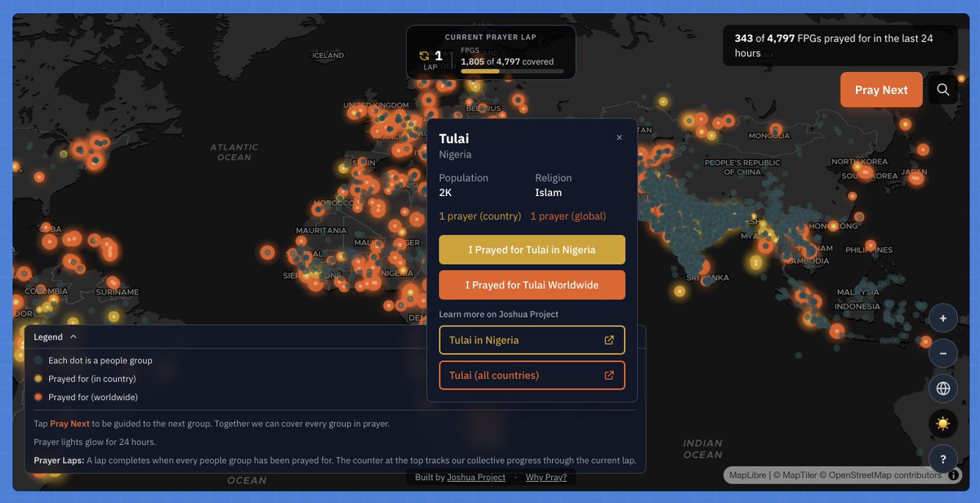
Task: Click 1 prayer (global) count
Action: [x=568, y=216]
